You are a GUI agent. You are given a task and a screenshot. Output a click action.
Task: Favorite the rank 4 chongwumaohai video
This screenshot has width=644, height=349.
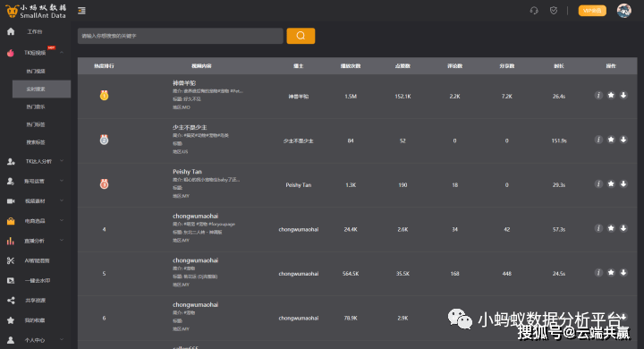pyautogui.click(x=611, y=228)
